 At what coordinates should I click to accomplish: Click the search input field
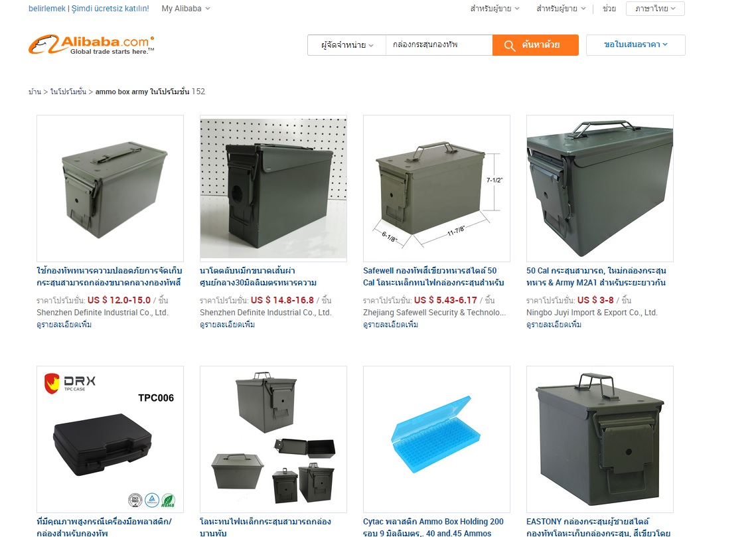click(x=439, y=45)
